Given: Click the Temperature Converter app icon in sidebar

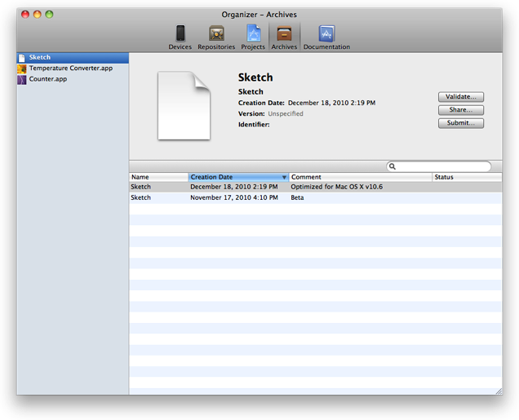Looking at the screenshot, I should tap(22, 69).
